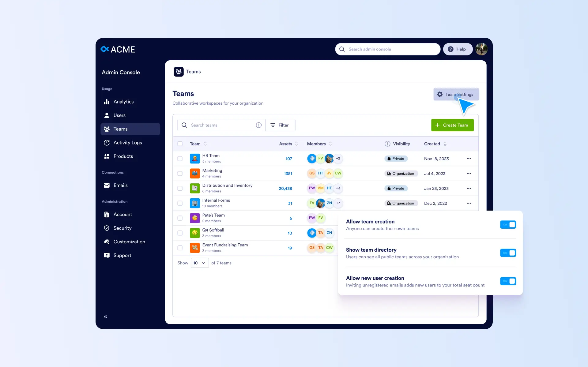Open the Filter options
Screen dimensions: 588x367
click(280, 125)
